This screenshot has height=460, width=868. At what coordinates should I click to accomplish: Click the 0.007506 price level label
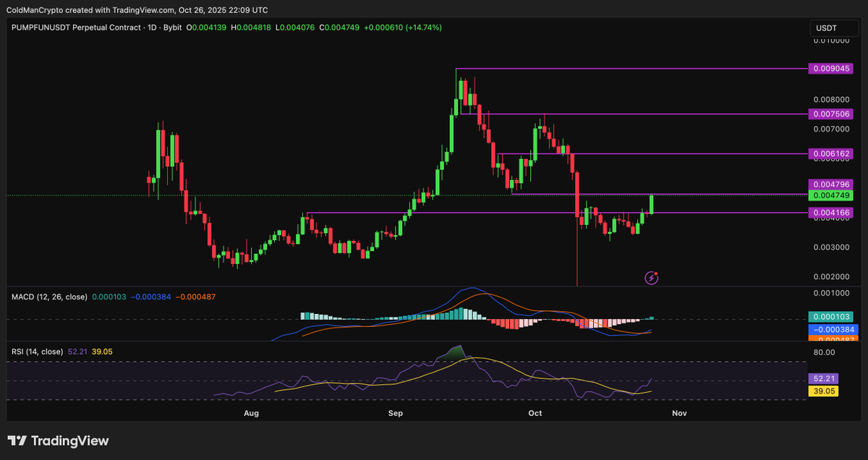click(x=832, y=114)
